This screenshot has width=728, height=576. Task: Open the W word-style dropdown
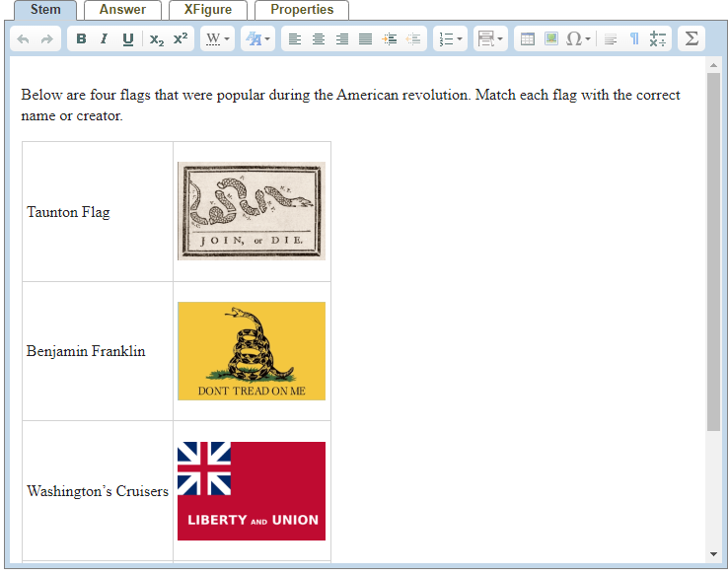click(218, 38)
